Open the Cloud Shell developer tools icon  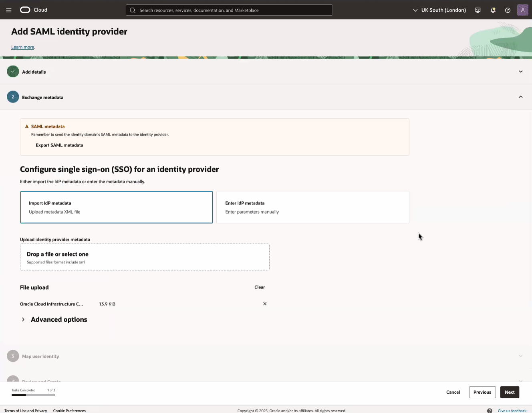[478, 10]
